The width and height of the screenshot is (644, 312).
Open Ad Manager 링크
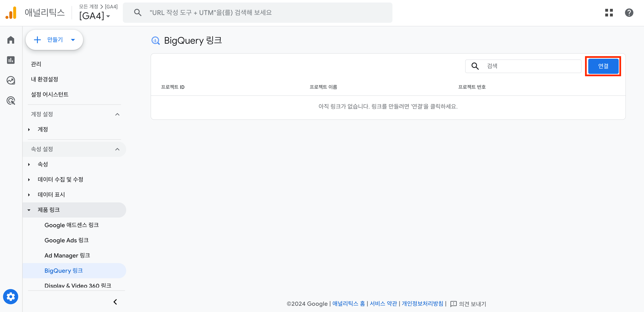point(67,255)
